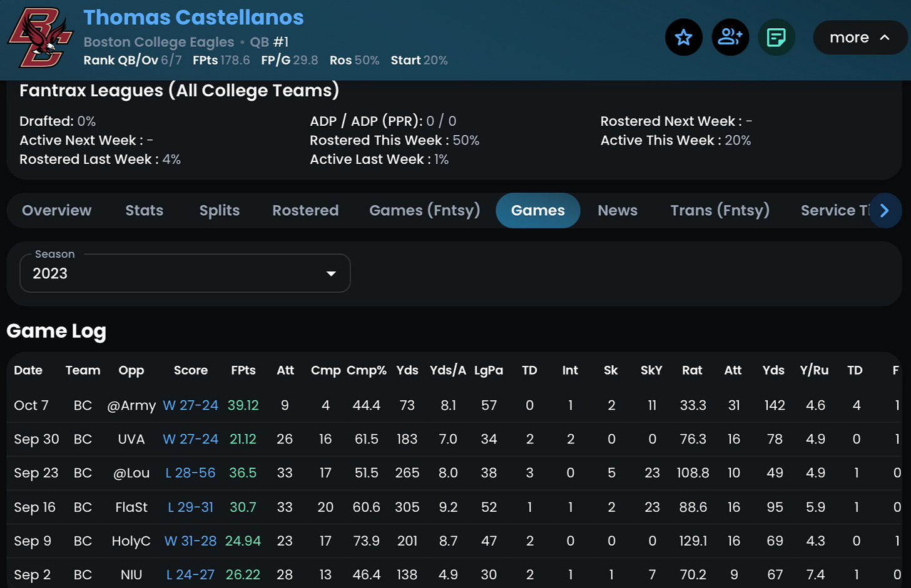Click the FlaSt opponent cell
This screenshot has width=911, height=588.
pyautogui.click(x=131, y=507)
